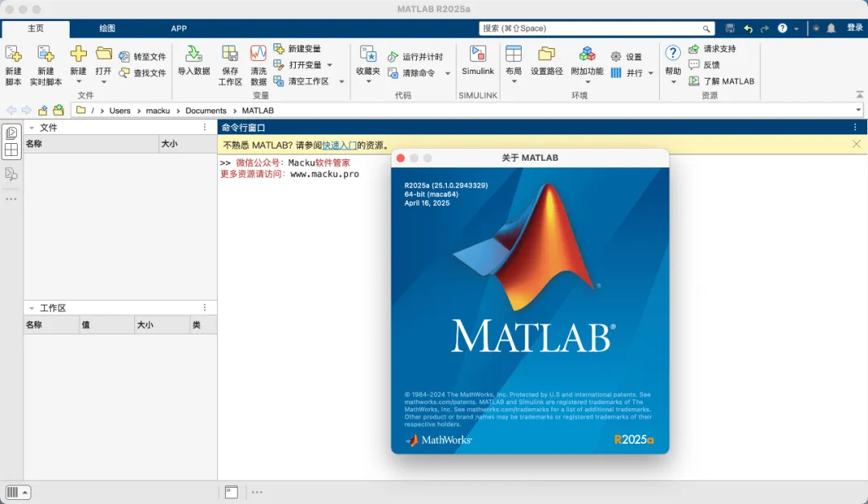Image resolution: width=868 pixels, height=504 pixels.
Task: Select the Documents folder in the path
Action: 206,111
